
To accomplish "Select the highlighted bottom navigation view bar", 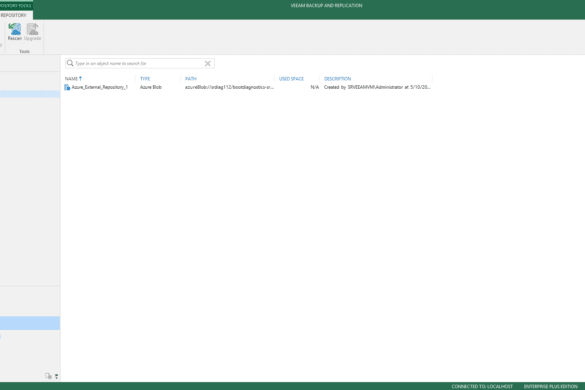I will 30,323.
